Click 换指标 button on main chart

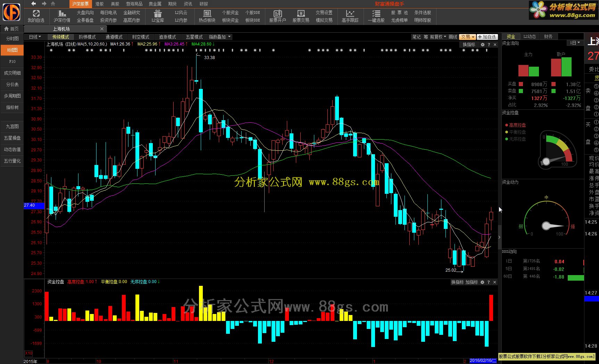coord(469,45)
